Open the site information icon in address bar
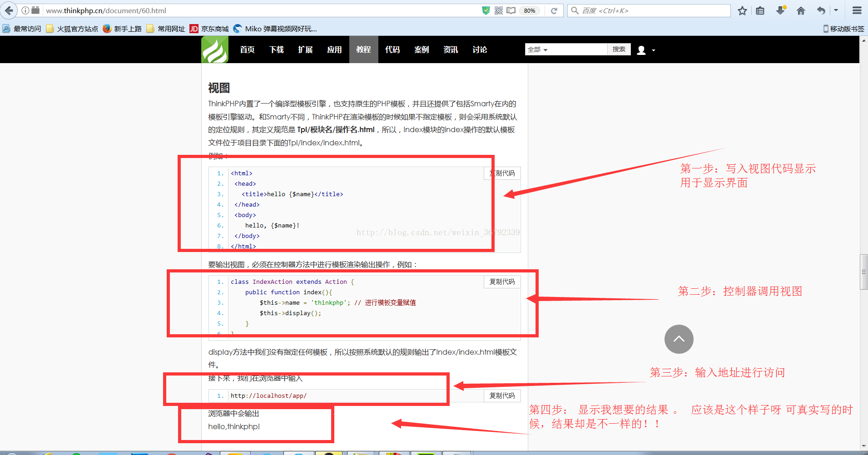The image size is (868, 455). click(25, 10)
